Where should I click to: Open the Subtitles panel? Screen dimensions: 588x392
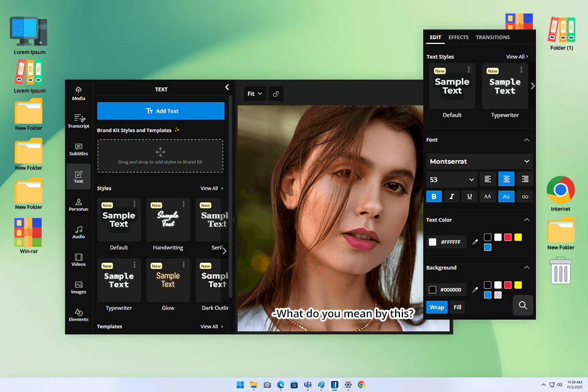click(x=78, y=149)
